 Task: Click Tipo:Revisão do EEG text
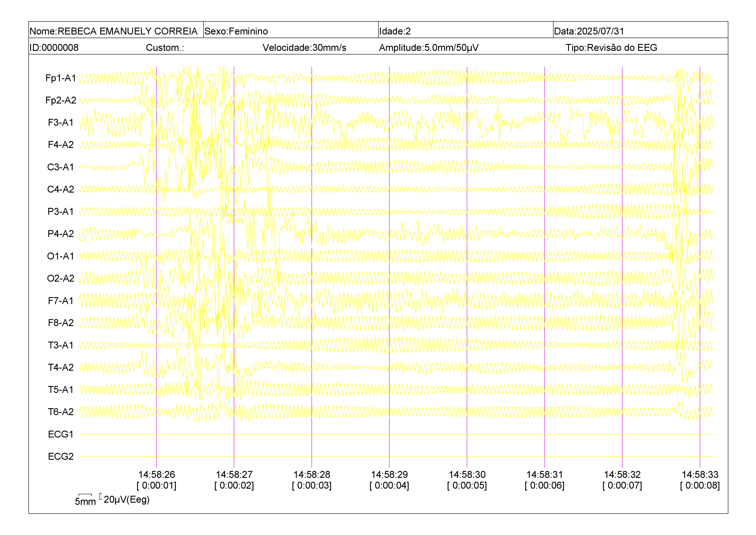[x=611, y=48]
